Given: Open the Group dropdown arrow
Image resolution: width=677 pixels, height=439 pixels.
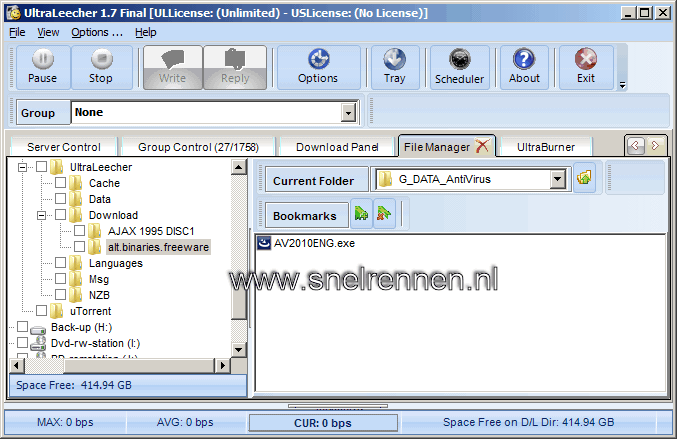Looking at the screenshot, I should (x=348, y=113).
